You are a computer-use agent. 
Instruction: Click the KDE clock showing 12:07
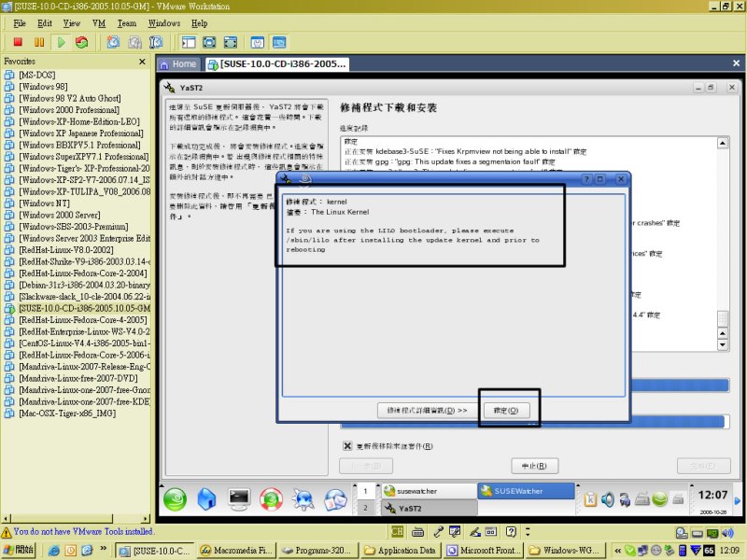712,496
